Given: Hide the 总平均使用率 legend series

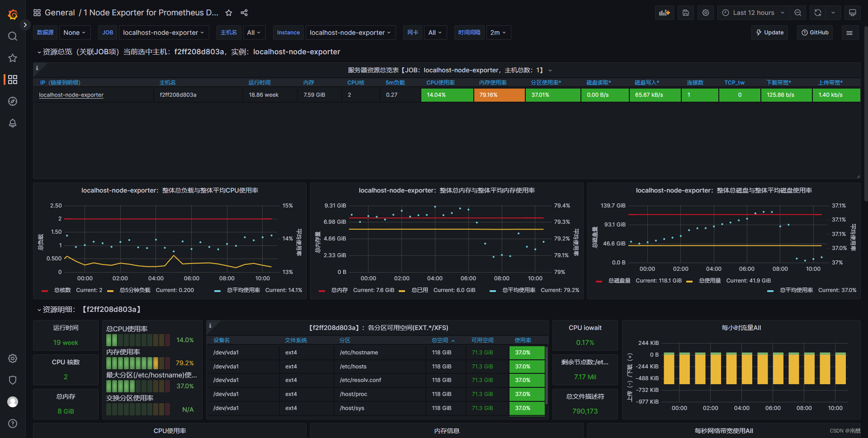Looking at the screenshot, I should pyautogui.click(x=244, y=290).
